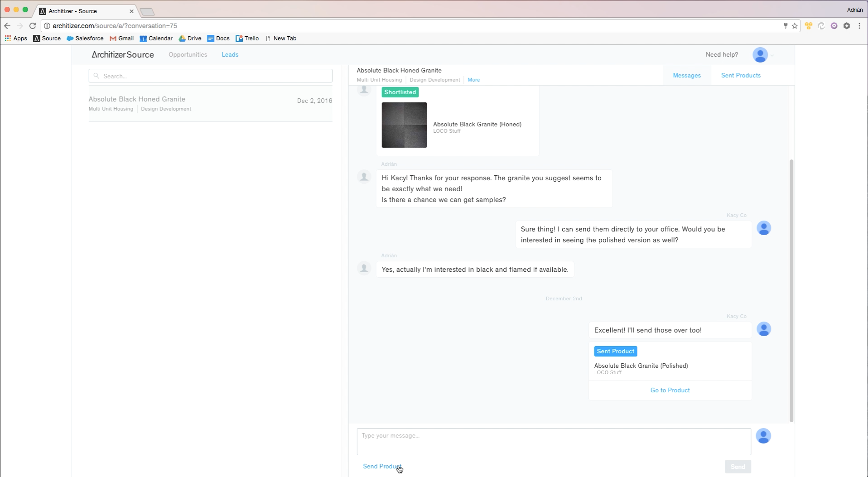Open the Trello bookmark

[247, 39]
